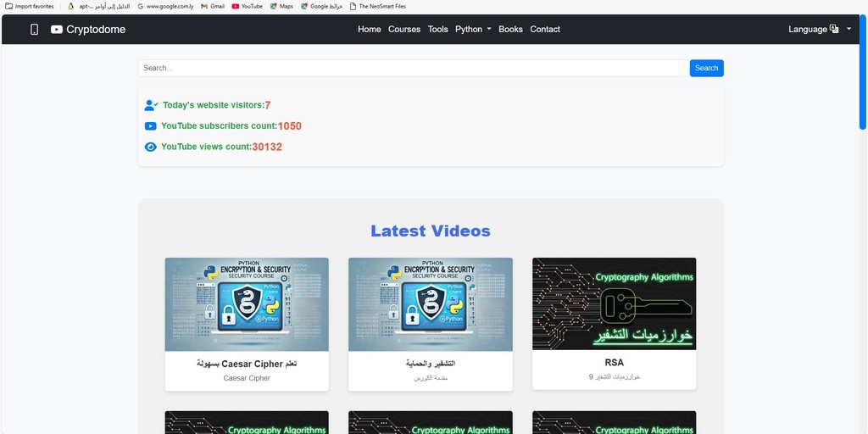Click the 'تعلم Caesar Cipher بسهولة' title
Viewport: 868px width, 434px height.
tap(247, 364)
